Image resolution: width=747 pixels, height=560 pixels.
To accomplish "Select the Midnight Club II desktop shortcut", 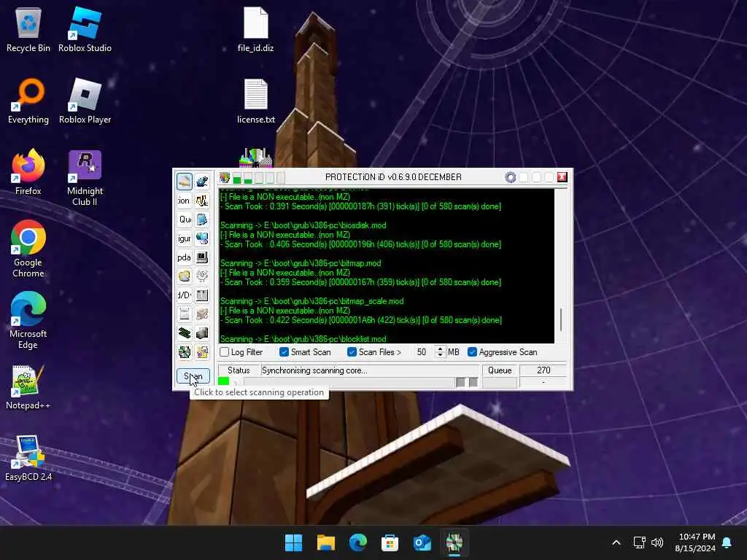I will pos(85,178).
